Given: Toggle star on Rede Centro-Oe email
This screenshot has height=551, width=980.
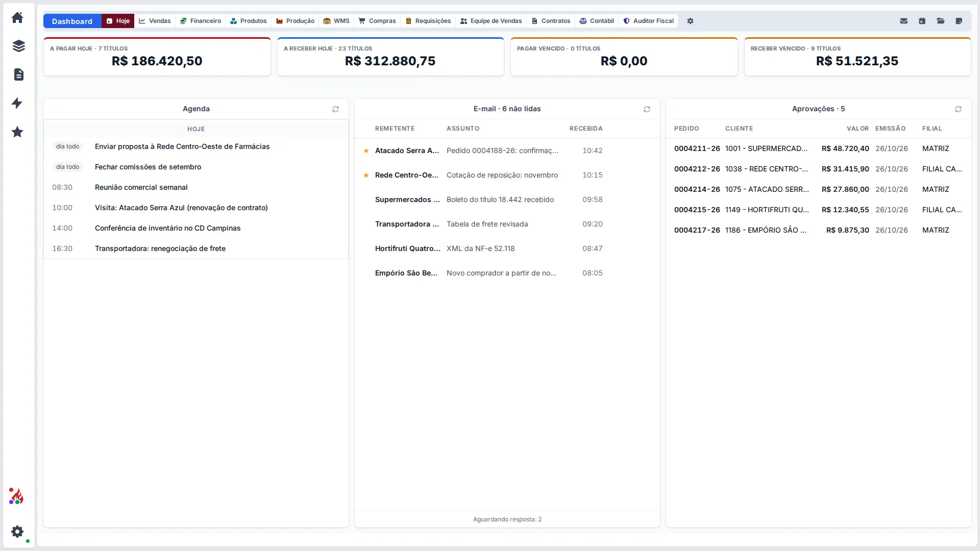Looking at the screenshot, I should coord(366,175).
